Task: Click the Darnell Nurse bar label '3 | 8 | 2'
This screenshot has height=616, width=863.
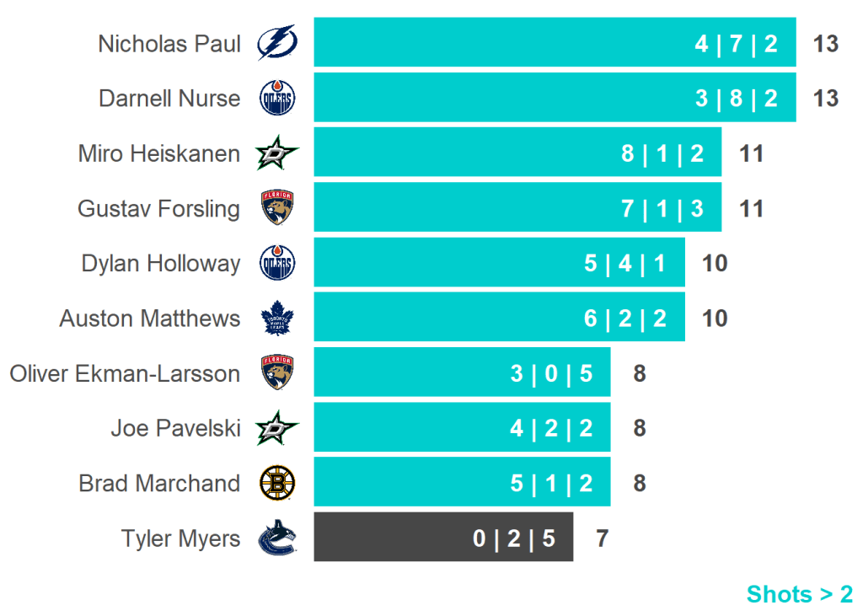Action: pyautogui.click(x=736, y=99)
